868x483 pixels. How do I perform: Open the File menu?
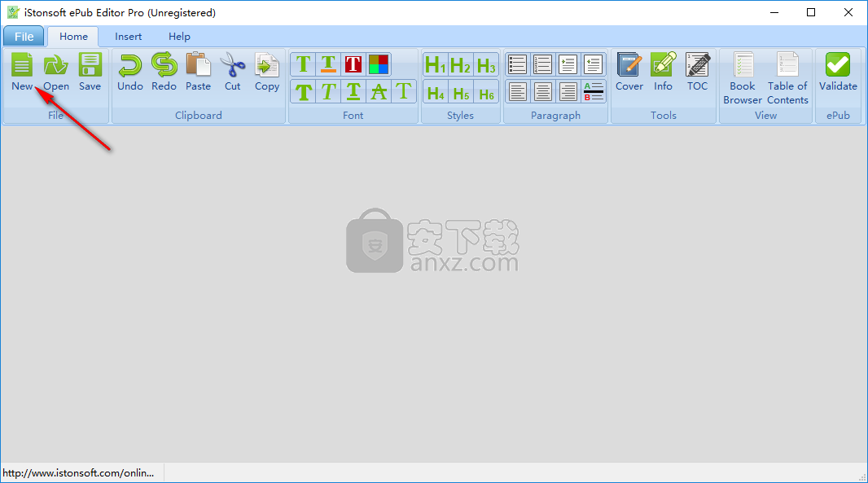(24, 37)
